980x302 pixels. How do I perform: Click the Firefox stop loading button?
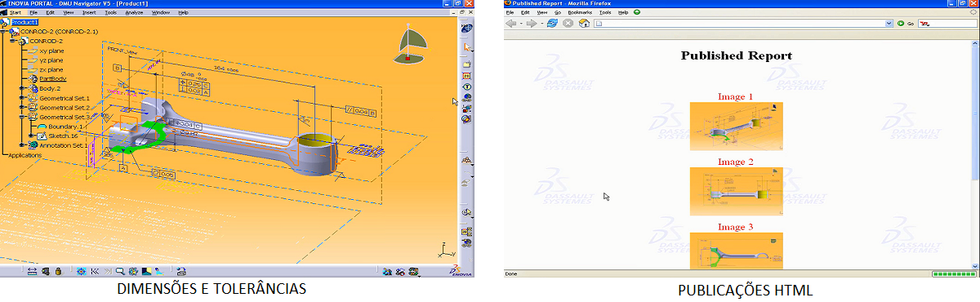(568, 23)
